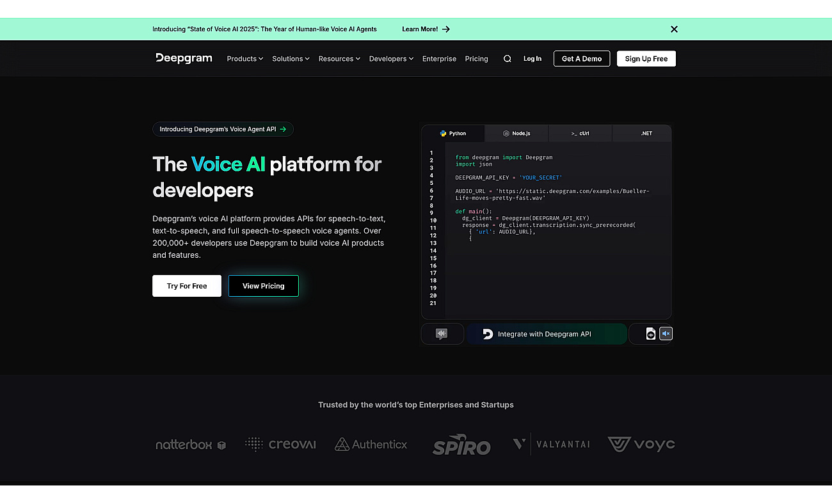
Task: Click the Get A Demo button
Action: (582, 59)
